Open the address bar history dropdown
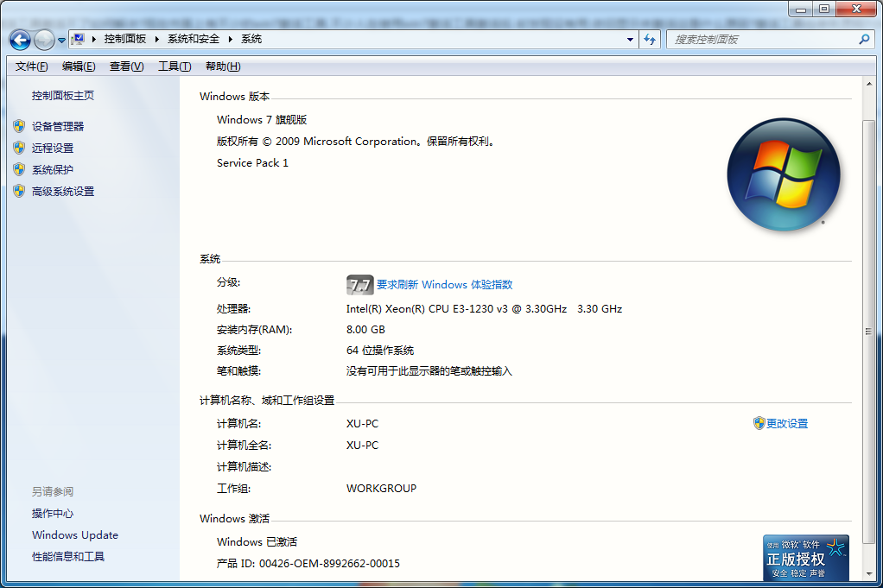Image resolution: width=883 pixels, height=588 pixels. pyautogui.click(x=630, y=39)
